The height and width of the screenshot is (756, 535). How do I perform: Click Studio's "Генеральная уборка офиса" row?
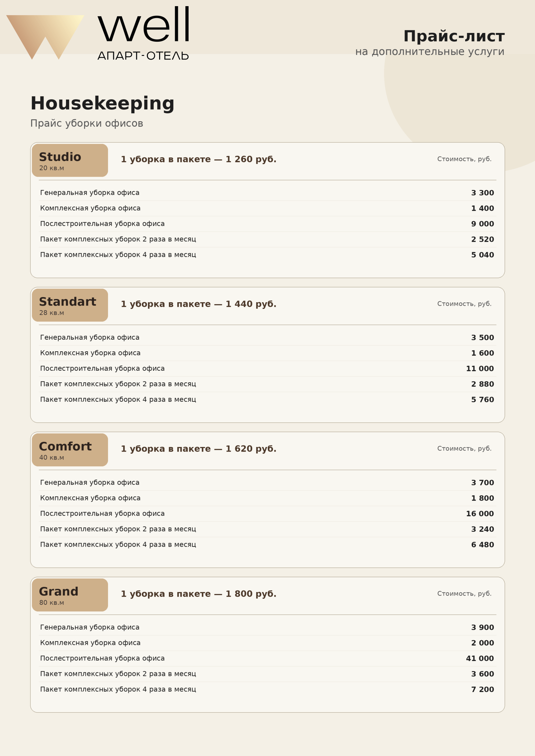point(90,193)
